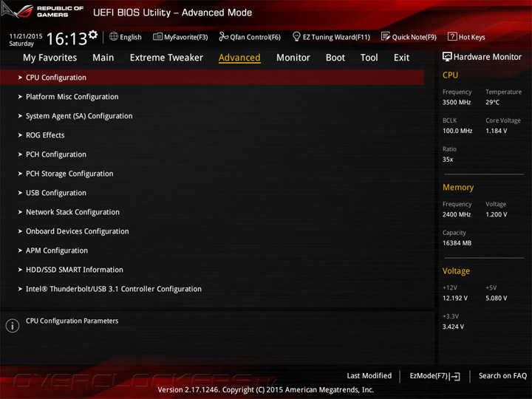The width and height of the screenshot is (532, 399).
Task: Click the EzMode exit arrow icon
Action: pyautogui.click(x=455, y=376)
